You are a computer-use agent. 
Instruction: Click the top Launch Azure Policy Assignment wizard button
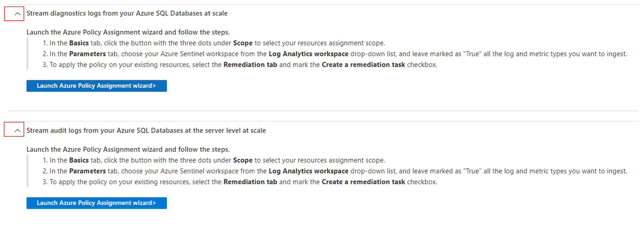tap(96, 86)
